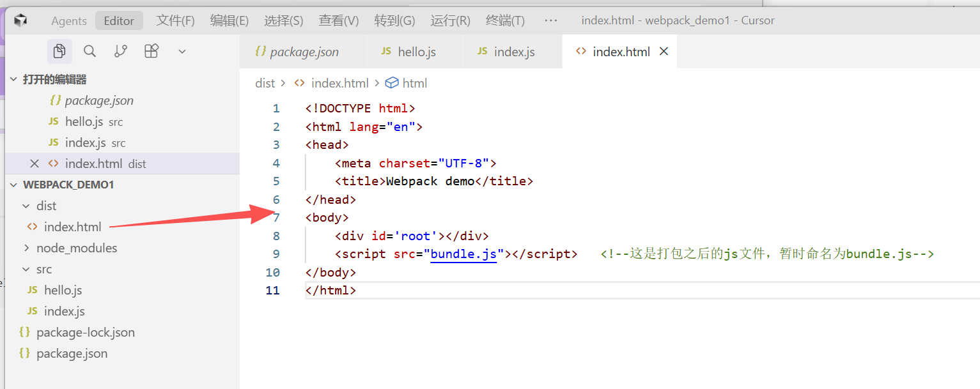
Task: Open hello.js src in open editors
Action: (x=122, y=121)
